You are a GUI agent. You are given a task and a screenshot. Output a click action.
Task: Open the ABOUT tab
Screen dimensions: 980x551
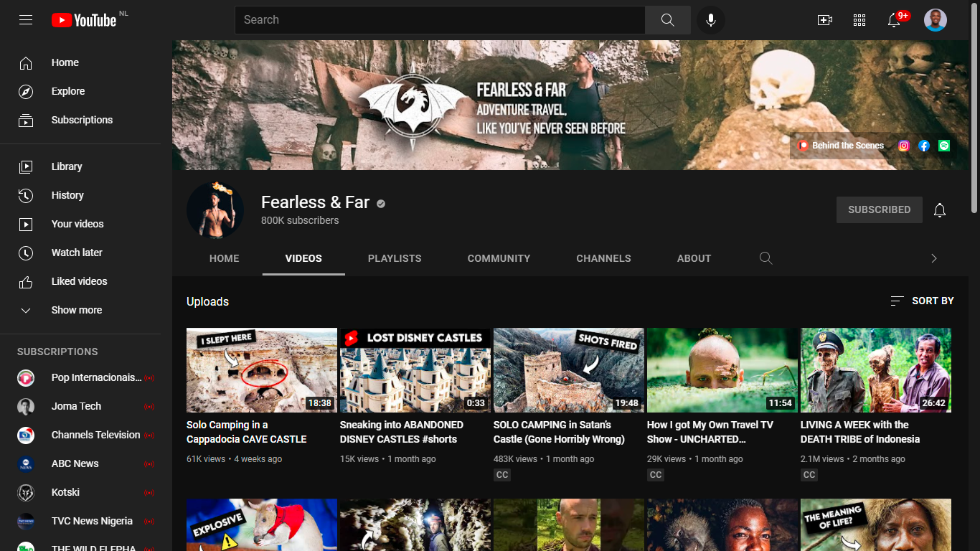tap(694, 258)
